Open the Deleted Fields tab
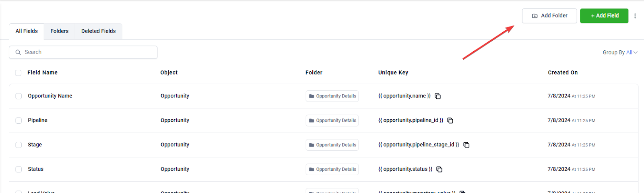Image resolution: width=644 pixels, height=193 pixels. (x=99, y=31)
